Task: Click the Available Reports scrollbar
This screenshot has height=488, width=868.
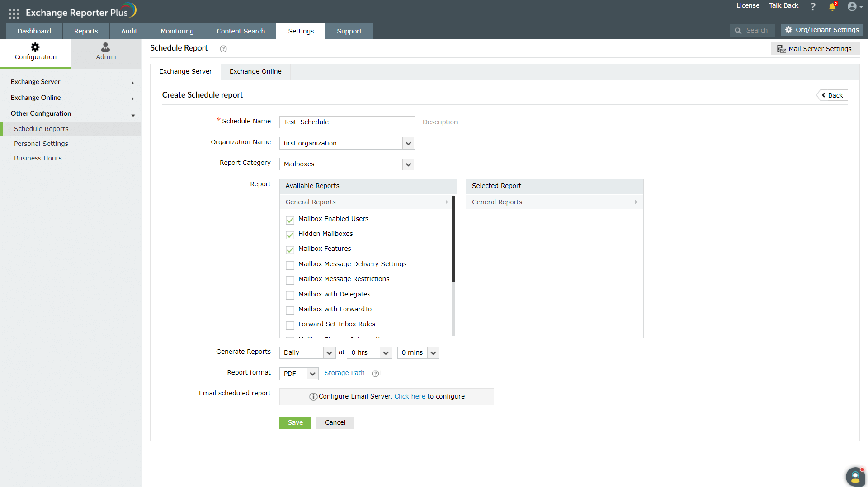Action: click(x=453, y=239)
